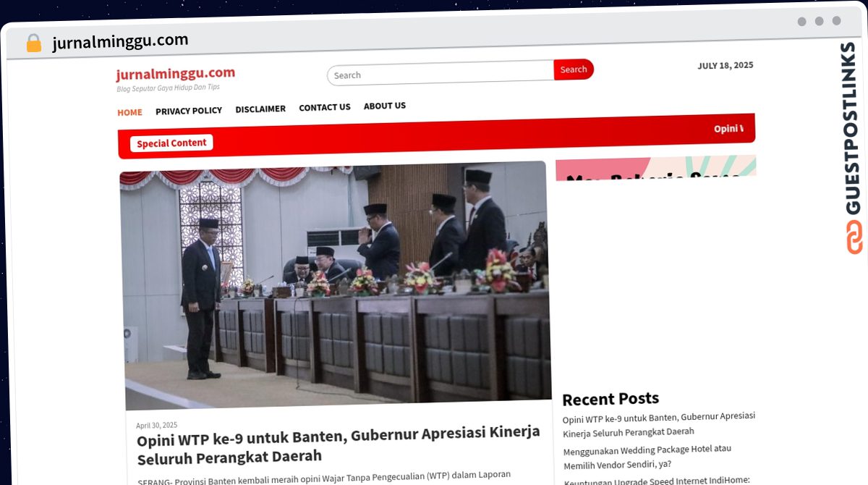
Task: Open recent post Keuntungan Upgrade Speed Internet
Action: coord(657,480)
